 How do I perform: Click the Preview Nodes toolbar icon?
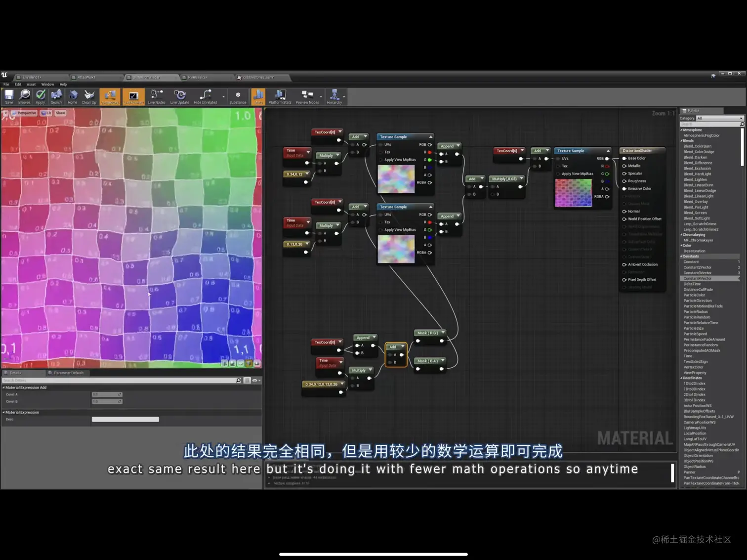(x=307, y=96)
